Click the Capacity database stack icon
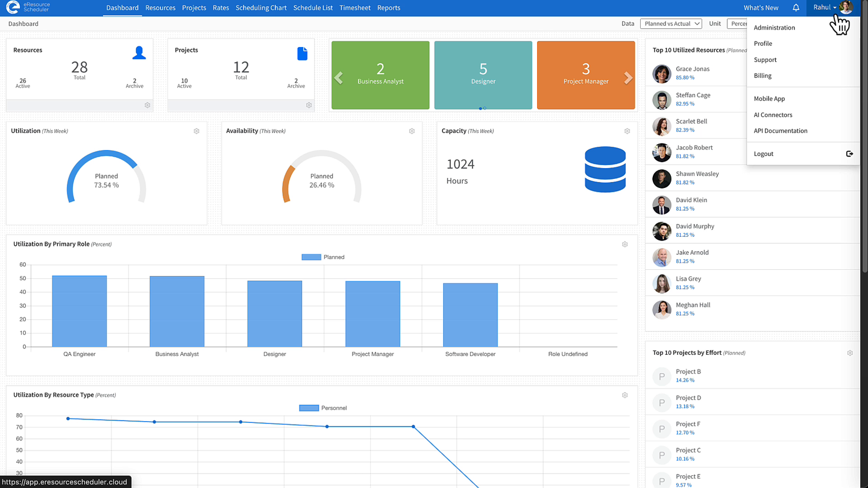The width and height of the screenshot is (868, 488). coord(605,169)
